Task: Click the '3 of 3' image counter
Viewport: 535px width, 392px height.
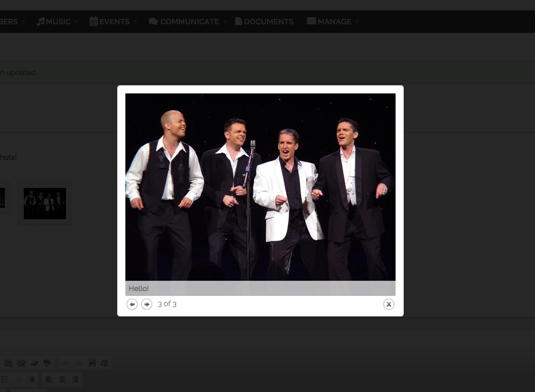Action: click(167, 304)
